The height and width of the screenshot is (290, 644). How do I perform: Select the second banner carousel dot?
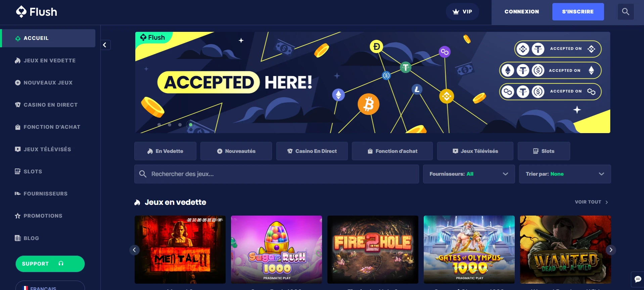[x=170, y=125]
